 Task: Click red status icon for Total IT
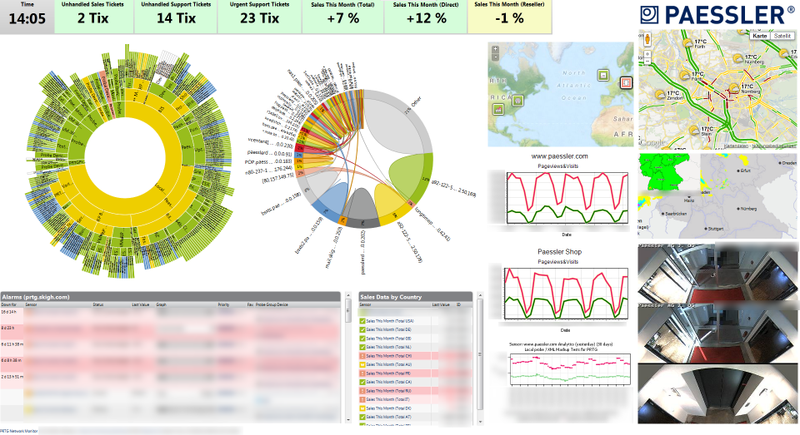(x=362, y=399)
